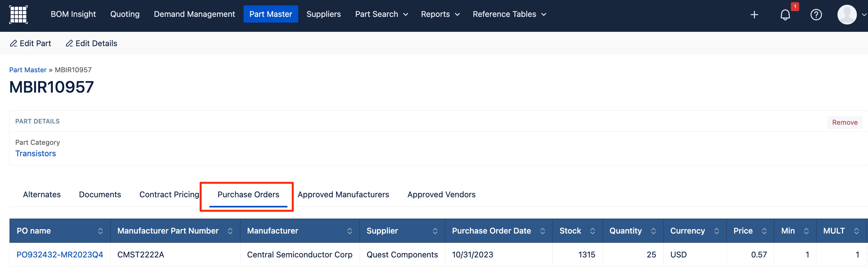This screenshot has width=868, height=280.
Task: Click the stock value 1315
Action: [x=586, y=254]
